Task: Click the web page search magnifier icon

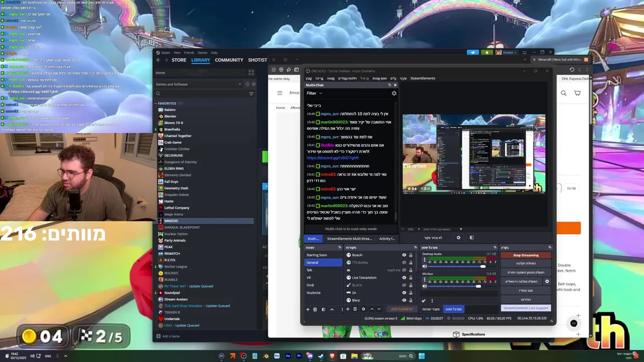Action: [563, 93]
